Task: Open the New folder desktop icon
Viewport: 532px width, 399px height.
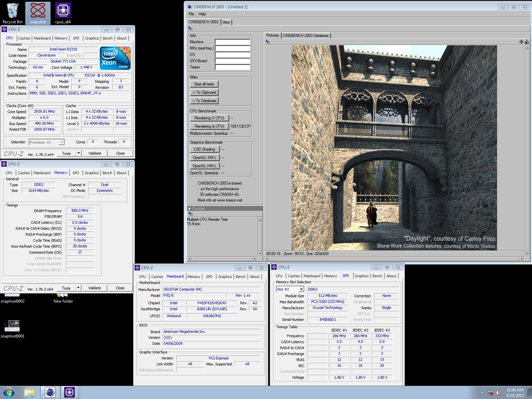Action: tap(63, 298)
